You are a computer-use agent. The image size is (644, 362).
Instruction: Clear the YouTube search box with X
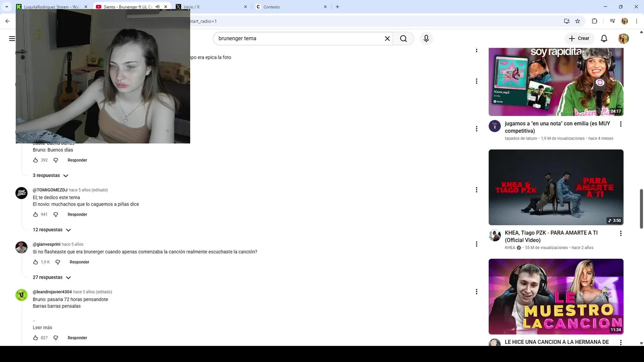coord(387,38)
